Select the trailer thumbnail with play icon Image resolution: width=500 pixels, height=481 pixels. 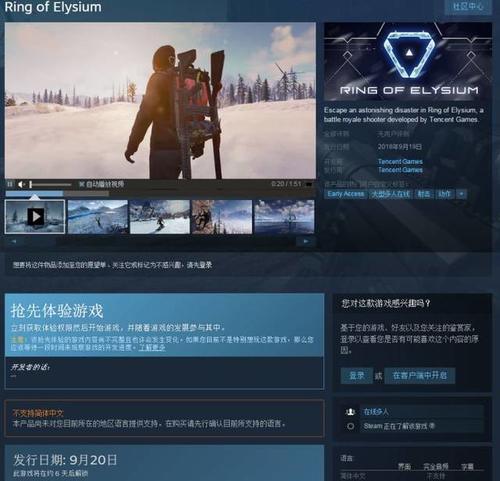coord(35,217)
